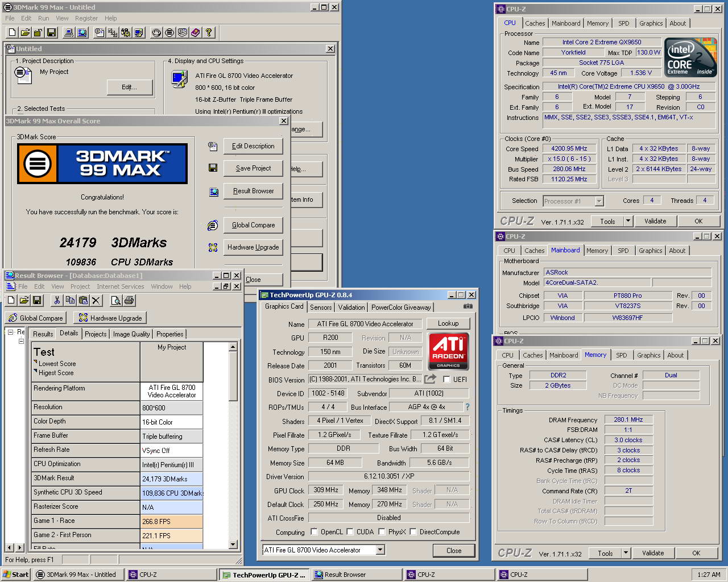The width and height of the screenshot is (728, 582).
Task: Collapse the top tree node in Result Browser
Action: (10, 332)
